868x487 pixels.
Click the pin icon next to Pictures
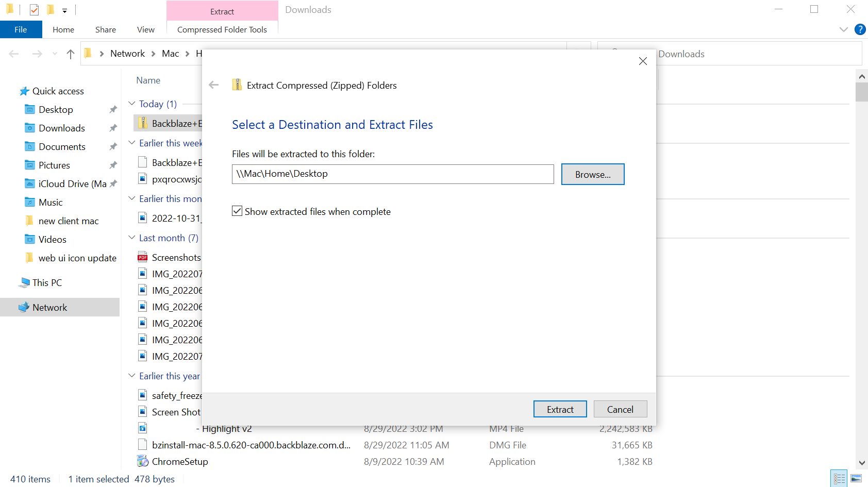[x=113, y=165]
